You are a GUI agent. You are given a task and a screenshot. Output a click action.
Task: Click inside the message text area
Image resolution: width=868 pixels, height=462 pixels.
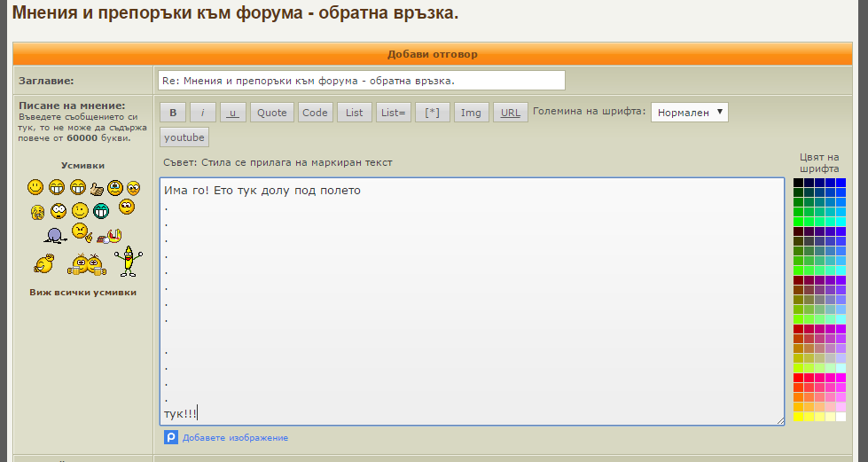[473, 301]
